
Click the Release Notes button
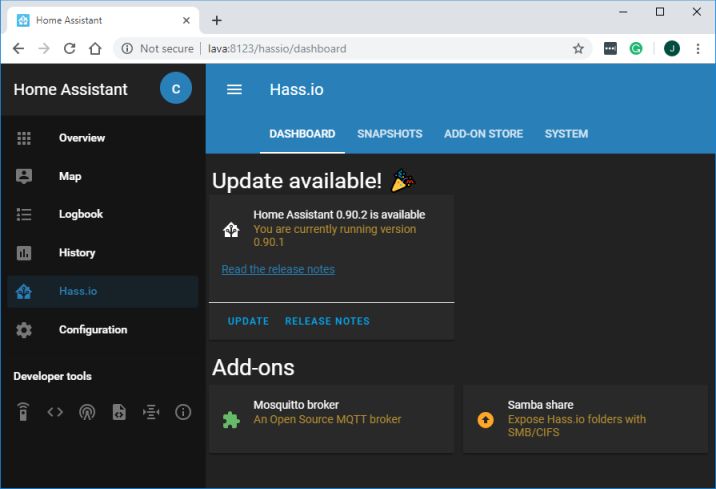pyautogui.click(x=327, y=321)
